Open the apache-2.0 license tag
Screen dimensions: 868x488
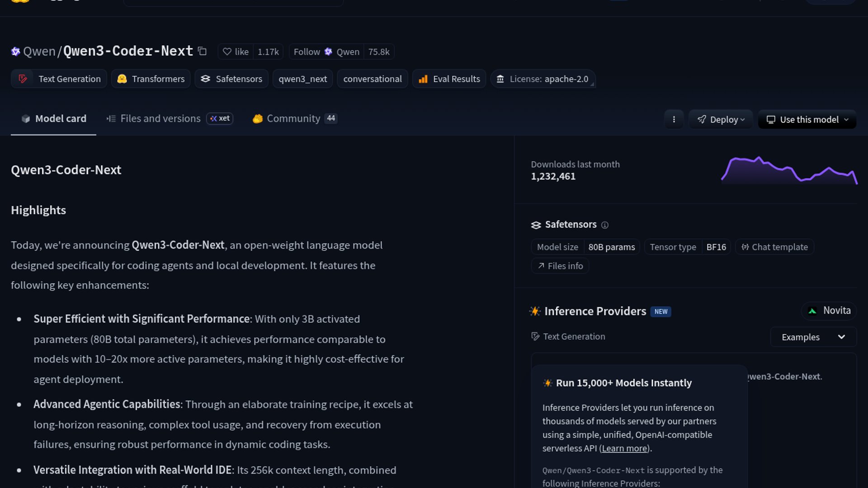(542, 79)
